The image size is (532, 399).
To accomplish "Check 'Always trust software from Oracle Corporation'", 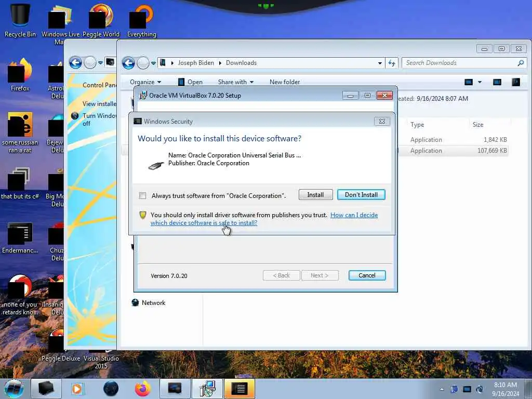I will (142, 195).
